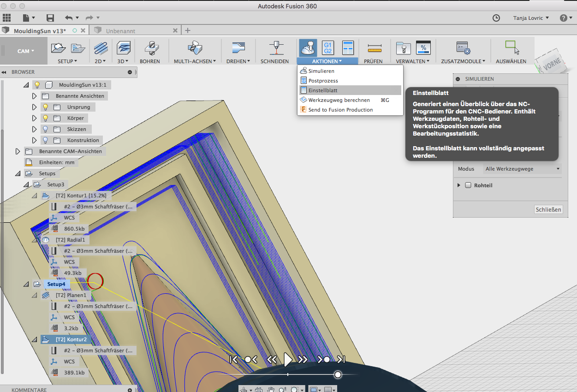Open the AKTIONEN dropdown label

pyautogui.click(x=327, y=61)
